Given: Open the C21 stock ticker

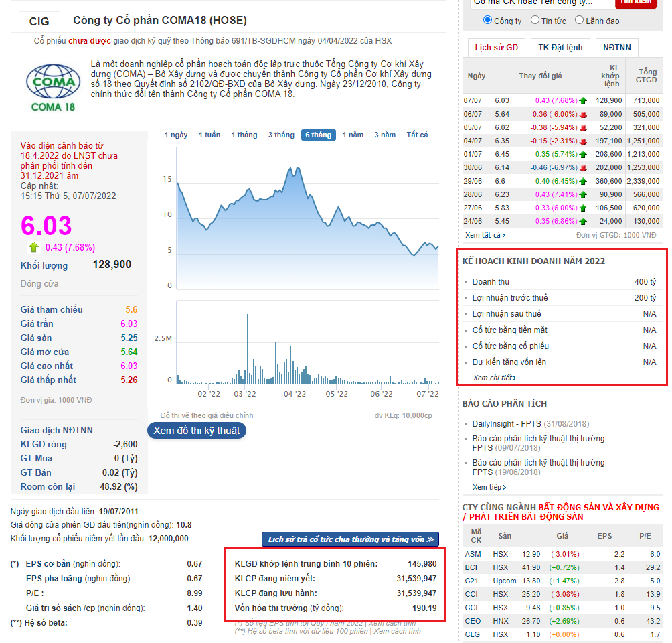Looking at the screenshot, I should click(471, 581).
